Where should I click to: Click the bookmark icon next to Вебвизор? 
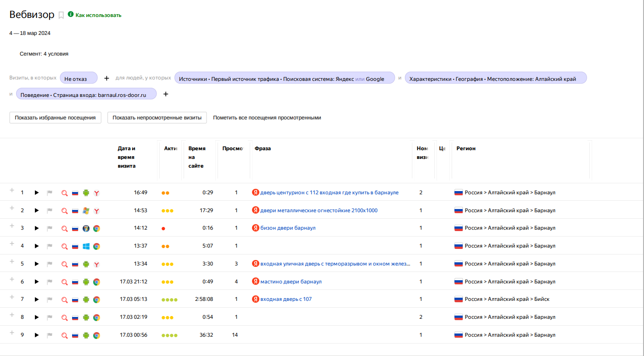(x=61, y=15)
